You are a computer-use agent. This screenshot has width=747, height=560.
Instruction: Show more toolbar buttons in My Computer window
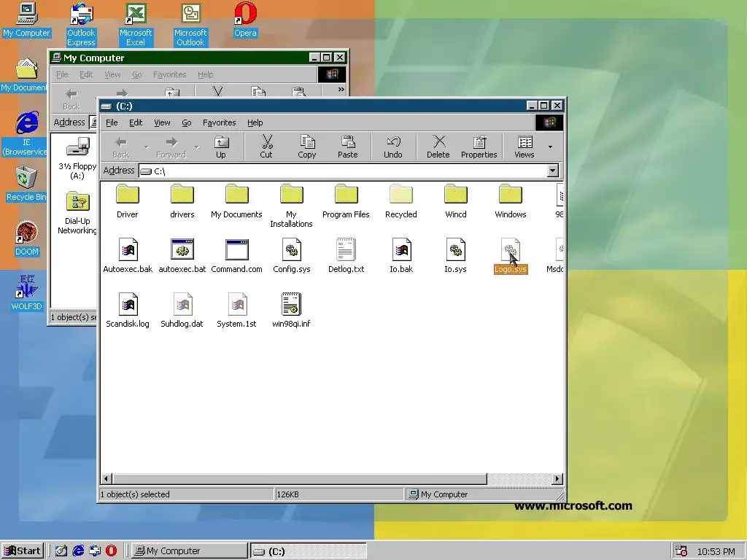click(341, 90)
